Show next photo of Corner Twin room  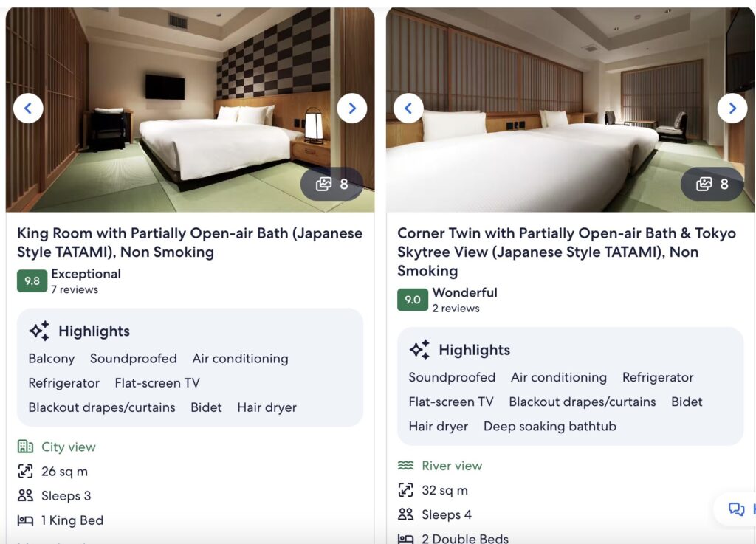click(x=732, y=108)
